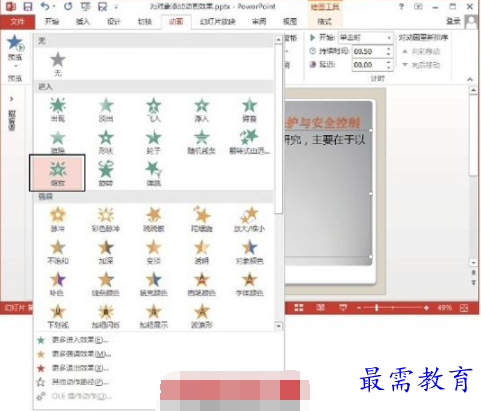Open the Help question mark button
Viewport: 481px width, 411px height.
click(x=401, y=6)
